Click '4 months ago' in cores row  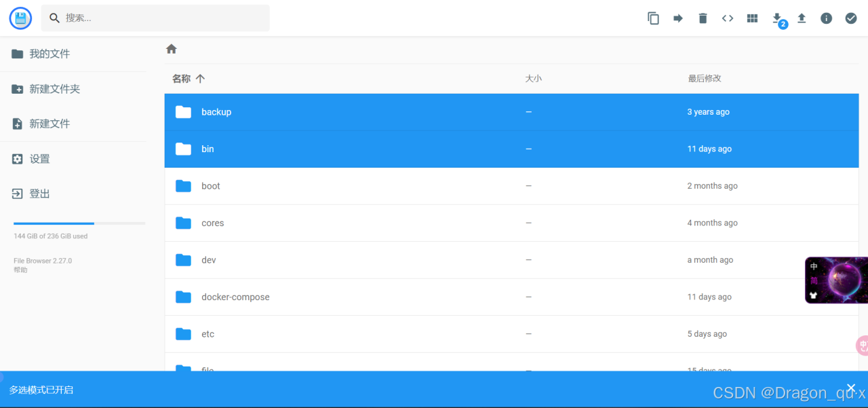[x=712, y=223]
